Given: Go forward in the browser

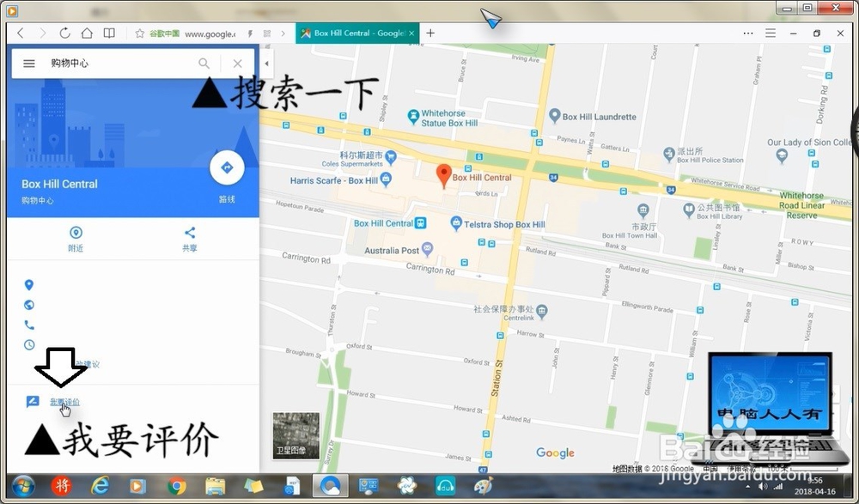Looking at the screenshot, I should tap(42, 33).
